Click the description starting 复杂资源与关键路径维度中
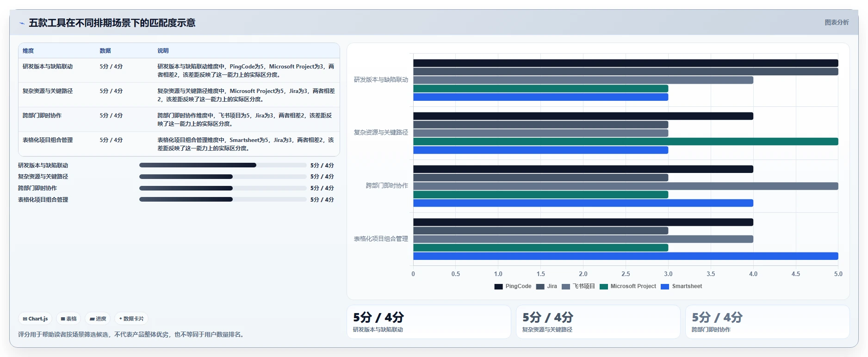The width and height of the screenshot is (868, 357). (246, 95)
